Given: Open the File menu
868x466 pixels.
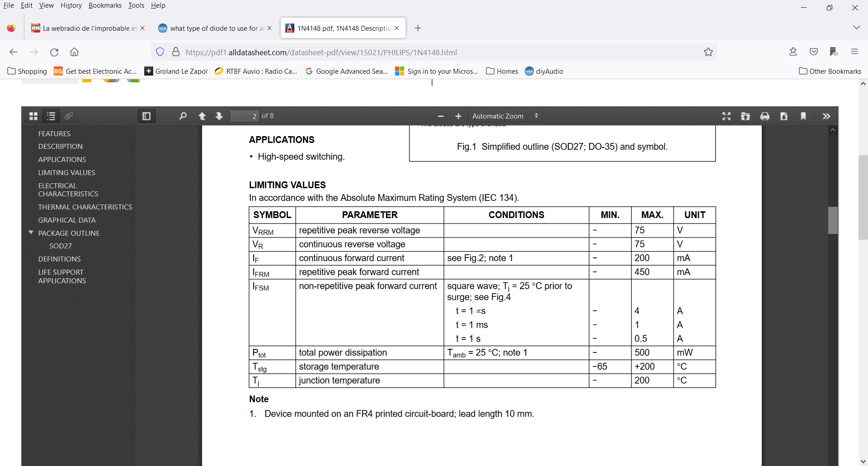Looking at the screenshot, I should pyautogui.click(x=9, y=5).
